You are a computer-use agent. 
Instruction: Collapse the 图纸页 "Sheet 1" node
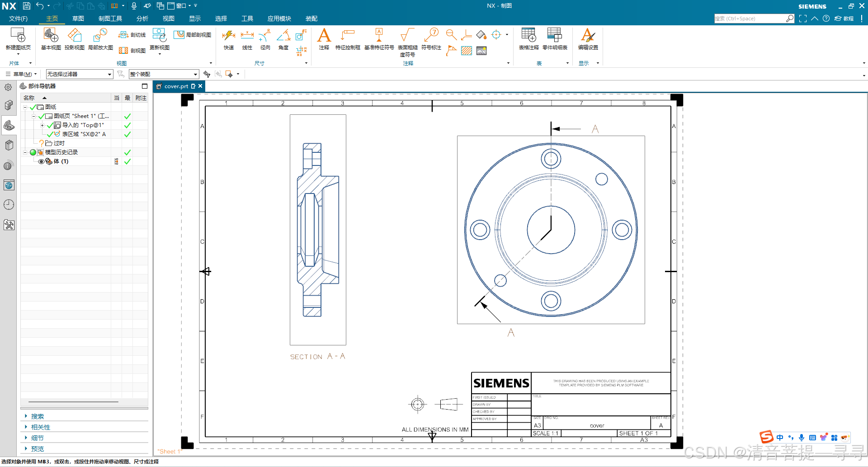tap(33, 116)
